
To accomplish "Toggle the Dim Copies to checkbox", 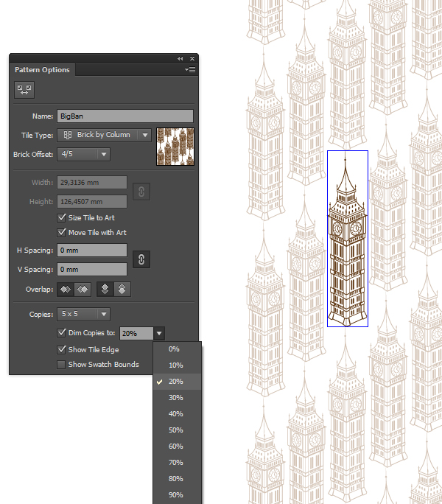I will pyautogui.click(x=61, y=332).
